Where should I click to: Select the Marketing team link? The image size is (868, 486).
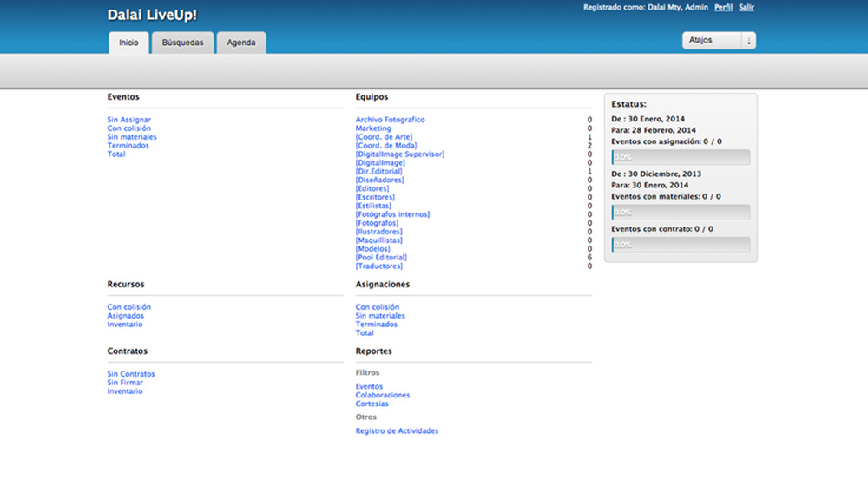click(373, 128)
